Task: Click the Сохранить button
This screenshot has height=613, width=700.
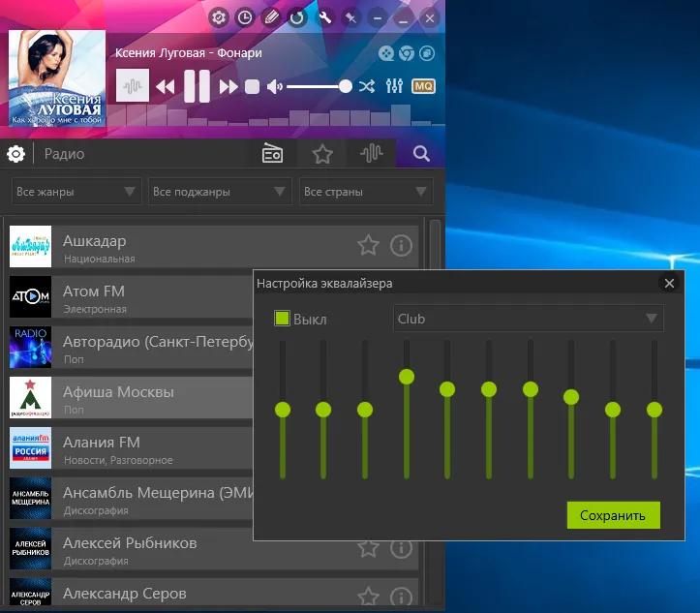Action: (x=614, y=515)
